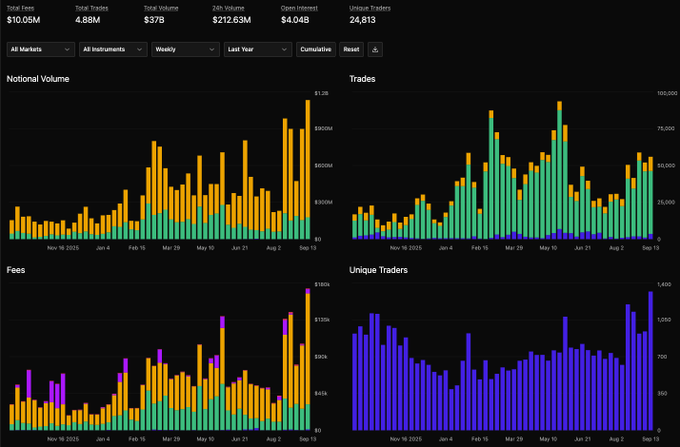
Task: Click the 1,400 axis label in Unique Traders
Action: (664, 284)
